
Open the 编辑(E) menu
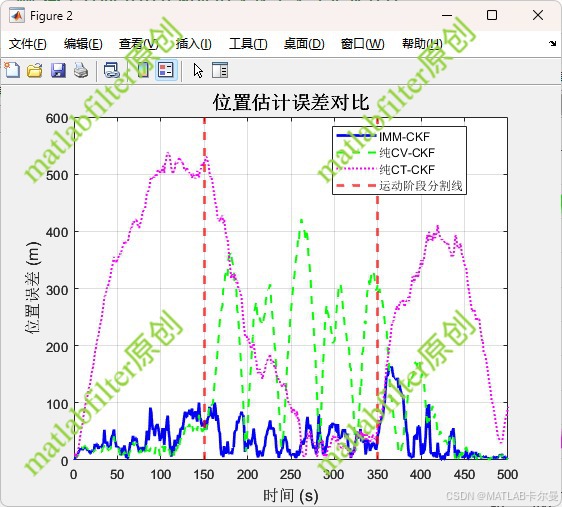(x=83, y=44)
